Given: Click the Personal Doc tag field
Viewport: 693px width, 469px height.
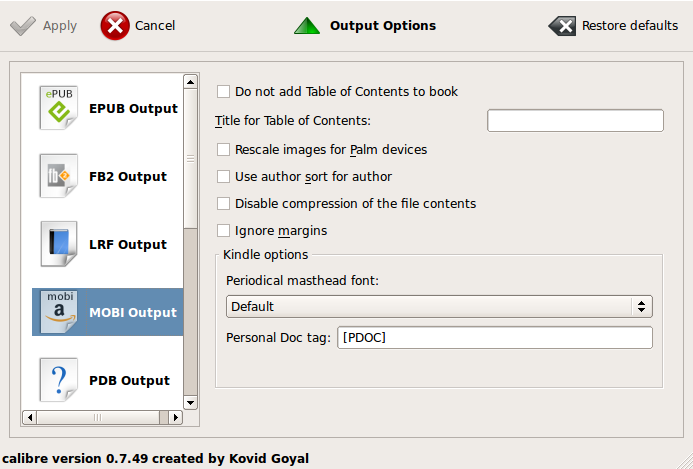Looking at the screenshot, I should click(x=495, y=338).
